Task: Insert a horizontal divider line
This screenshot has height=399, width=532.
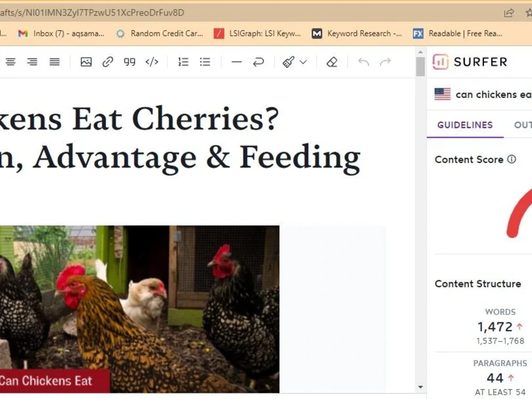Action: coord(237,62)
